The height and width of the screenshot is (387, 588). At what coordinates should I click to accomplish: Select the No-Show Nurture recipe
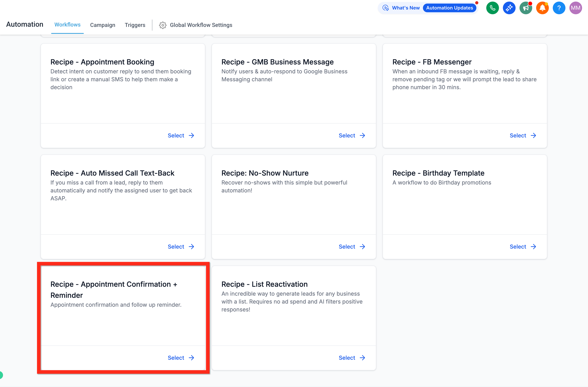point(352,247)
